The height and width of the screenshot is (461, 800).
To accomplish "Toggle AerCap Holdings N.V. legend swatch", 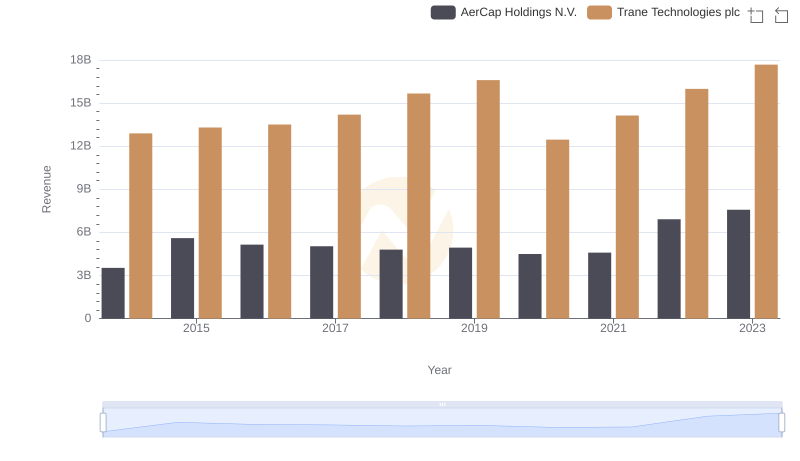I will [443, 13].
